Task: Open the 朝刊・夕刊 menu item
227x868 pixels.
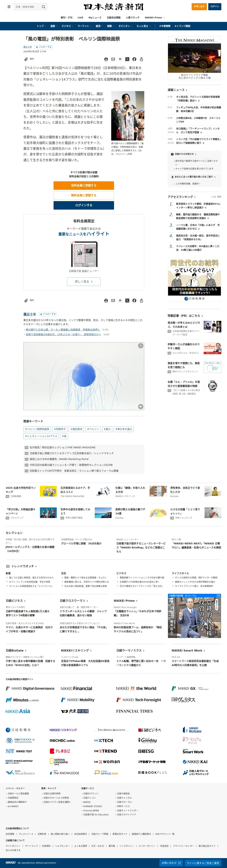Action: pos(66,17)
